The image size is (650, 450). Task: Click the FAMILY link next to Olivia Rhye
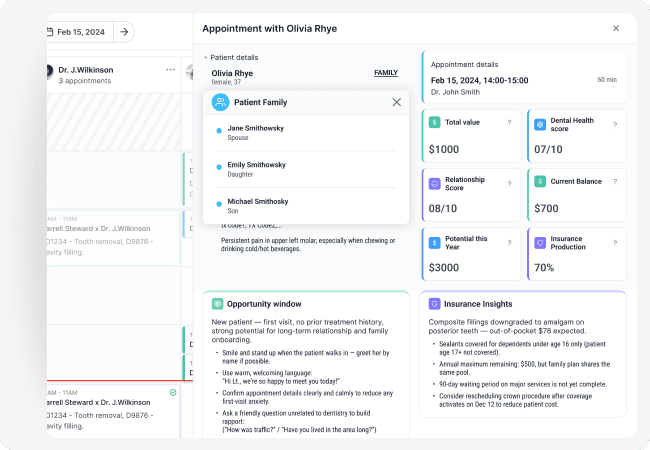[385, 73]
